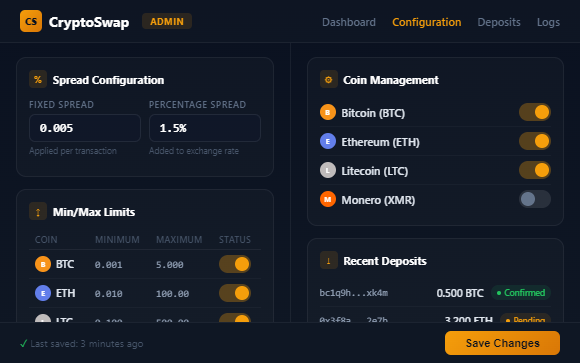Image resolution: width=580 pixels, height=363 pixels.
Task: Focus the Fixed Spread input field
Action: pos(85,128)
